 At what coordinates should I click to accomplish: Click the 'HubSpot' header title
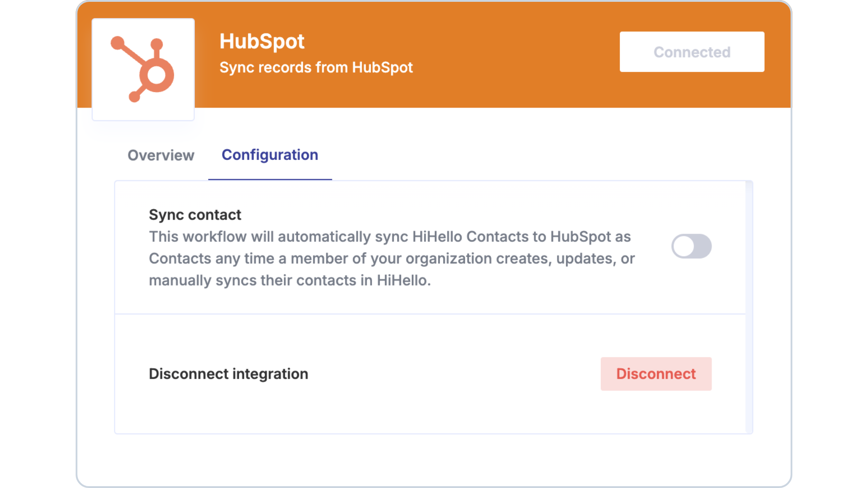click(262, 42)
